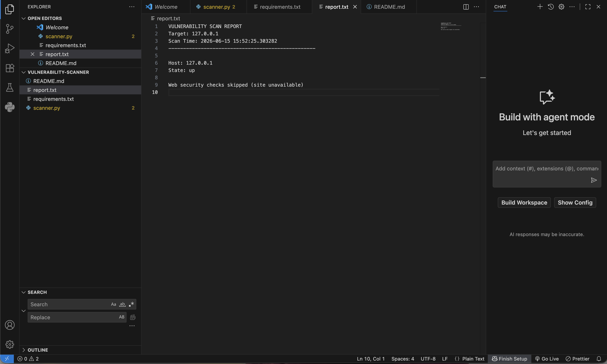
Task: Go to line via Ln 10, Col 1
Action: point(370,359)
